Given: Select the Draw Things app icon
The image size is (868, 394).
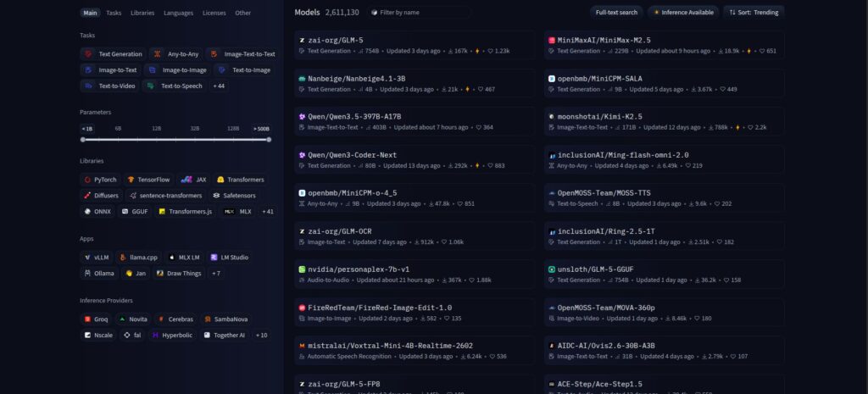Looking at the screenshot, I should (x=160, y=274).
